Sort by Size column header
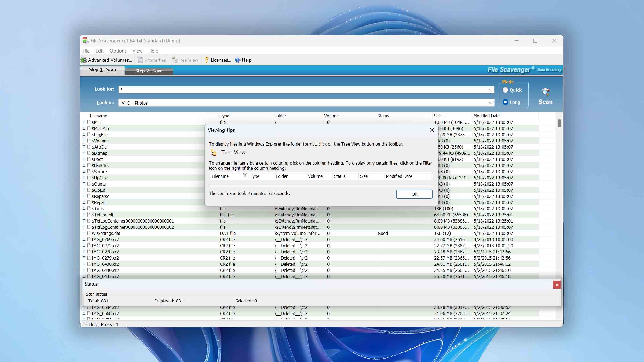This screenshot has height=362, width=644. click(437, 116)
